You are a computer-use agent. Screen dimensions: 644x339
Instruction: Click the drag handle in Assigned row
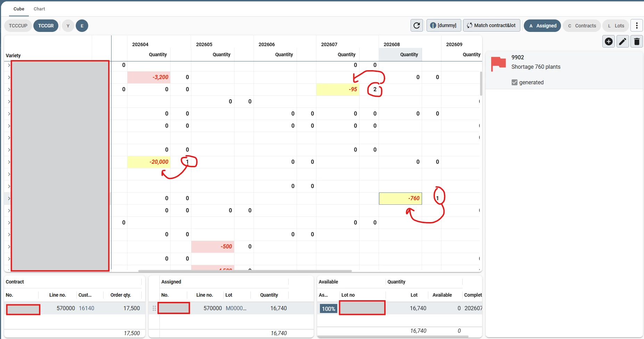[154, 308]
